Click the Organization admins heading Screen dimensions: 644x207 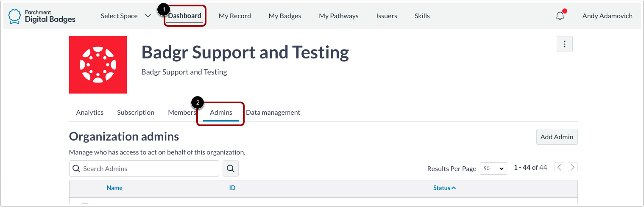point(124,137)
